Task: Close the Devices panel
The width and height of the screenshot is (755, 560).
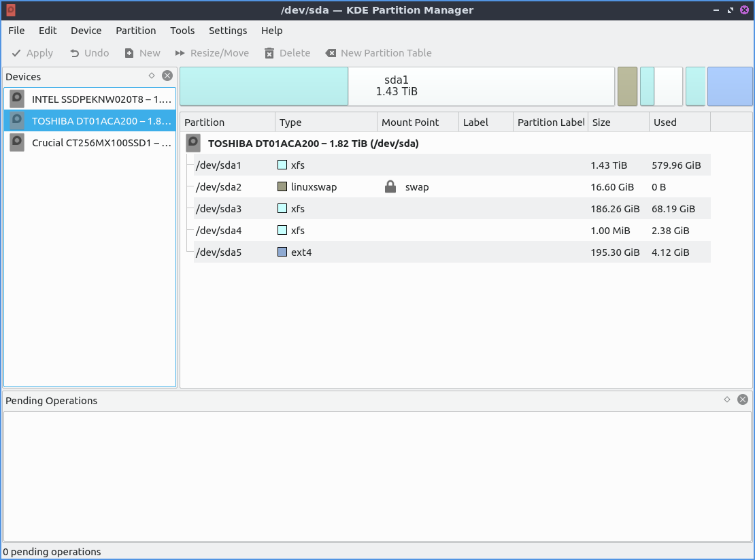Action: [x=167, y=76]
